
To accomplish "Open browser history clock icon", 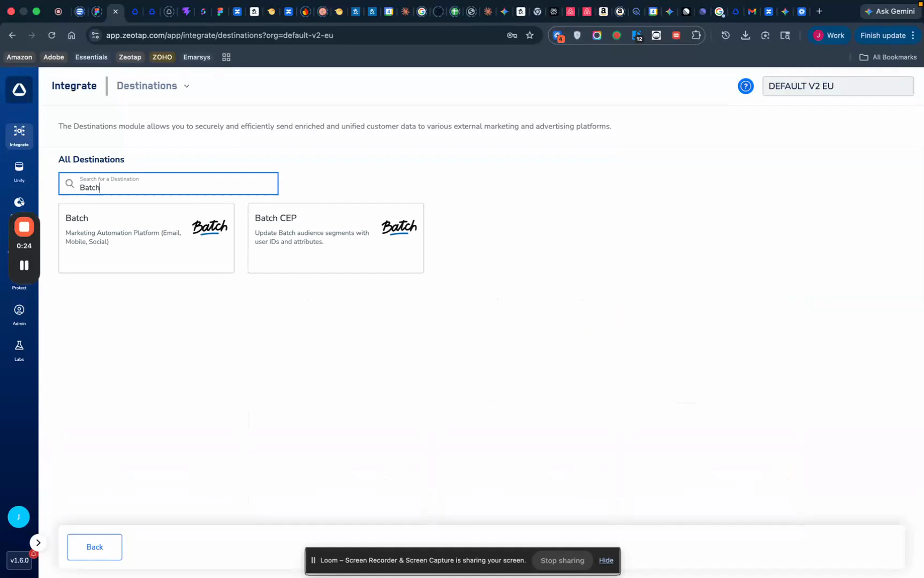I will click(725, 35).
